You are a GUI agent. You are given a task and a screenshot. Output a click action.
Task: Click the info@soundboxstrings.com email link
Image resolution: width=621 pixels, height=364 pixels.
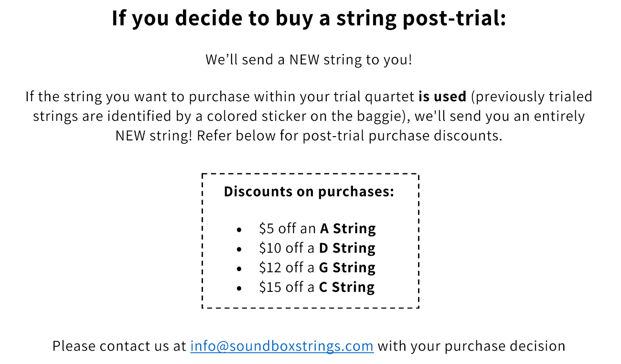[281, 346]
